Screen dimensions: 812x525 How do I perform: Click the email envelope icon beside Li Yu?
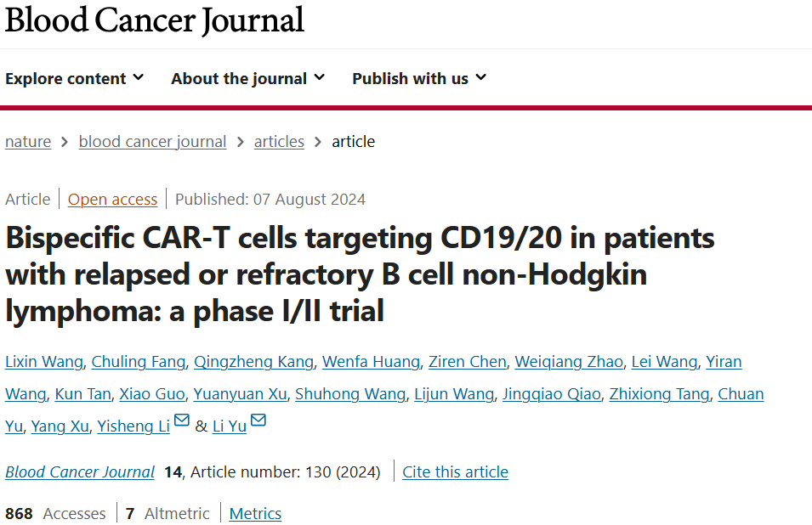coord(258,420)
